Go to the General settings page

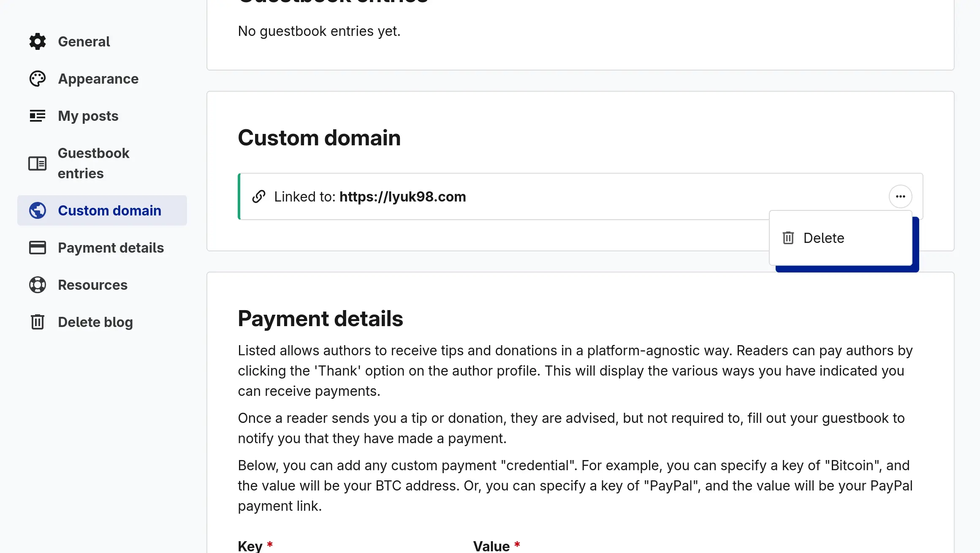(84, 41)
